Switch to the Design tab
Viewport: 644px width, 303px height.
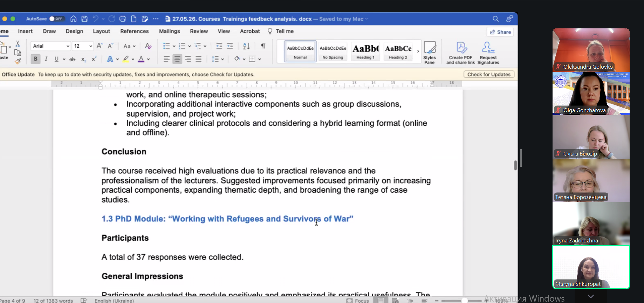tap(75, 31)
